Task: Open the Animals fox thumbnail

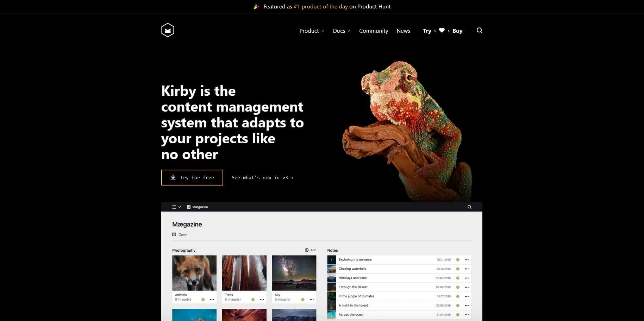Action: pyautogui.click(x=194, y=273)
